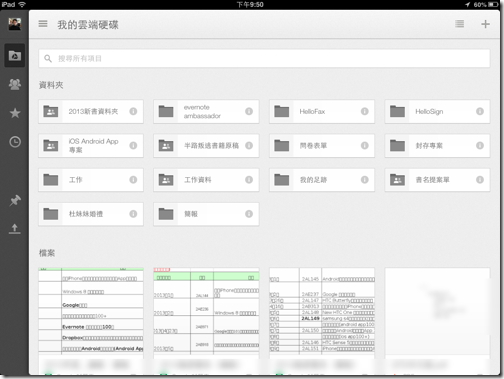Show info for evernote ambassador folder
Image resolution: width=504 pixels, height=379 pixels.
point(249,111)
